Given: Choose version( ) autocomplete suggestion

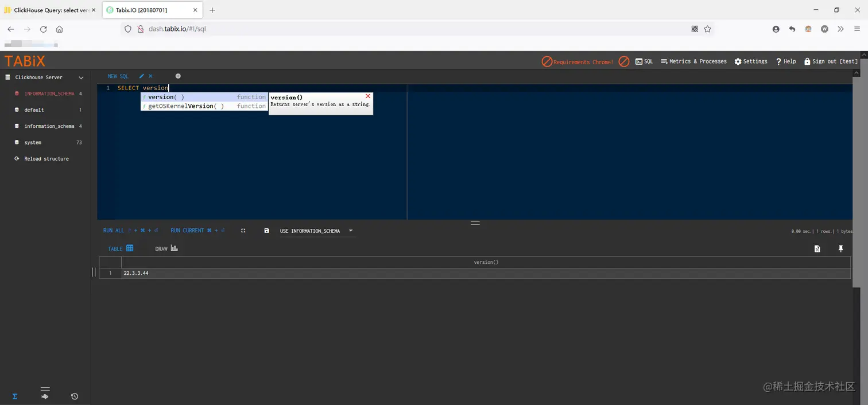Looking at the screenshot, I should 204,97.
